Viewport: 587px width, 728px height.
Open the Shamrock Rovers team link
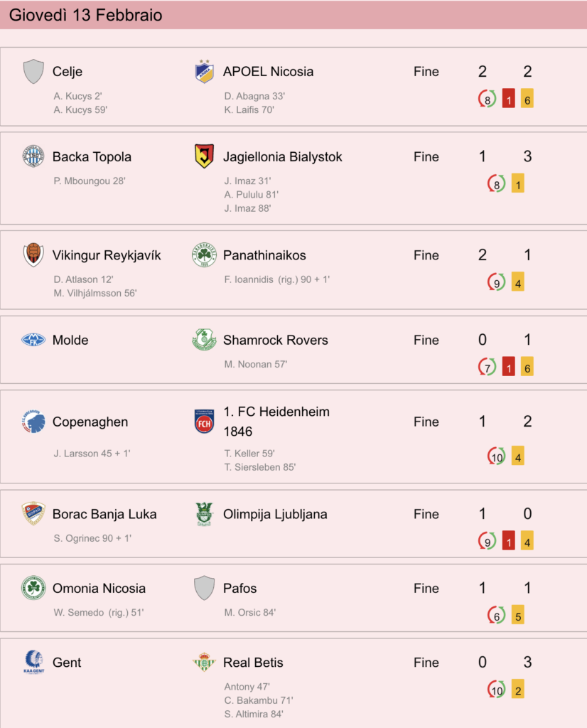pos(276,340)
